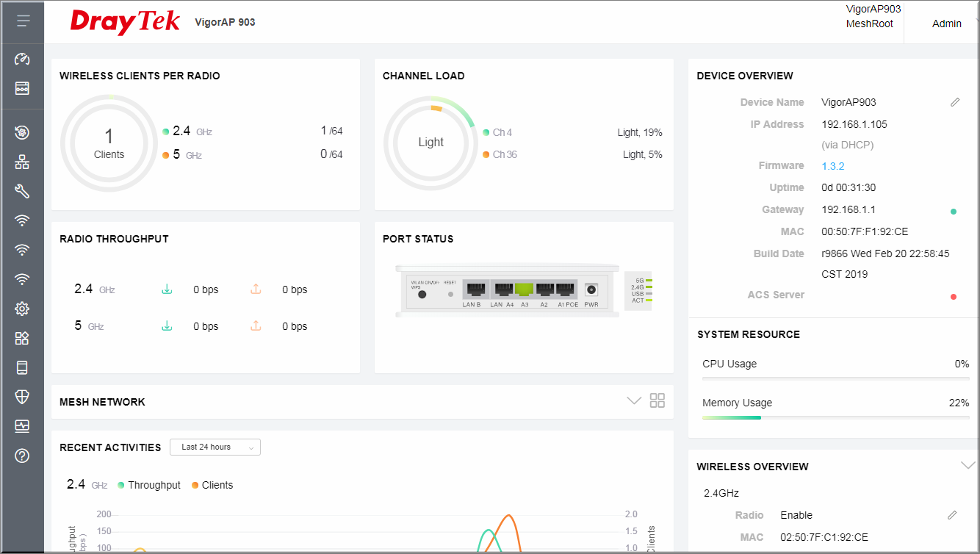This screenshot has width=980, height=554.
Task: Click MeshRoot label in header
Action: [x=870, y=24]
